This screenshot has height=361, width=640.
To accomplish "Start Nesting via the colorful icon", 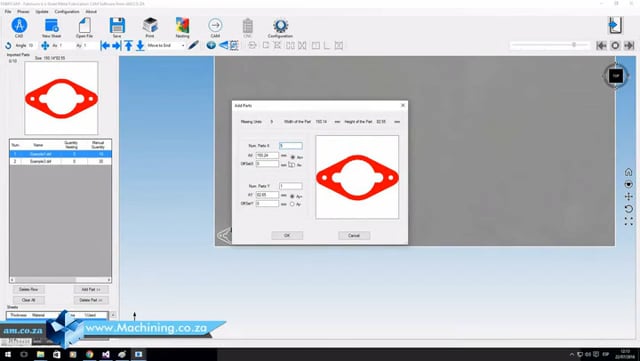I will point(182,25).
